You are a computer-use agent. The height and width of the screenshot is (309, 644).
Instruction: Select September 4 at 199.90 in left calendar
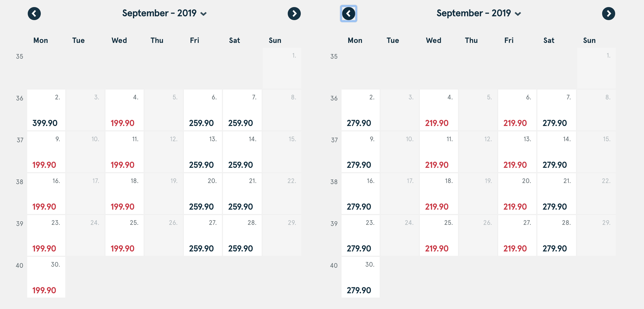pos(125,110)
